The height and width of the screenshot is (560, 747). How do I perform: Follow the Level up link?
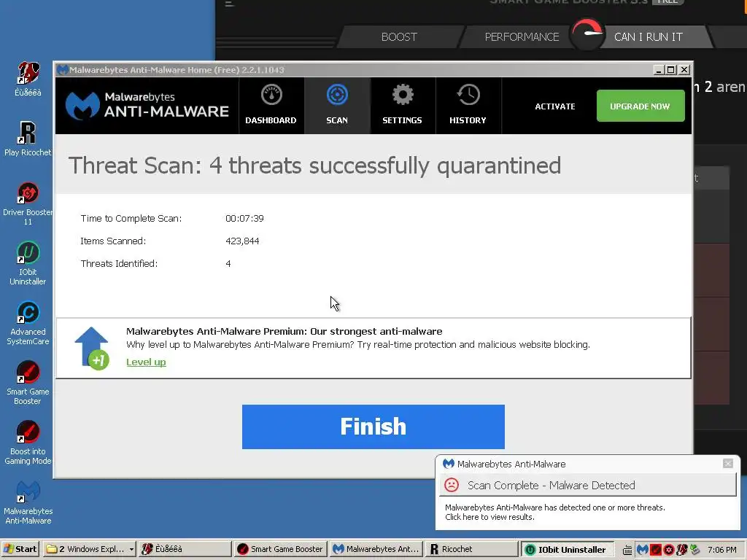click(146, 362)
